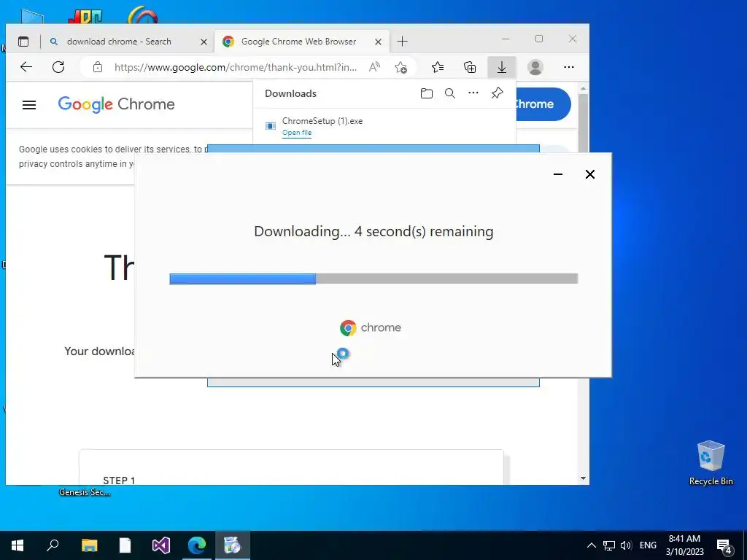Switch to Microsoft Edge on taskbar
This screenshot has height=560, width=747.
[x=197, y=545]
